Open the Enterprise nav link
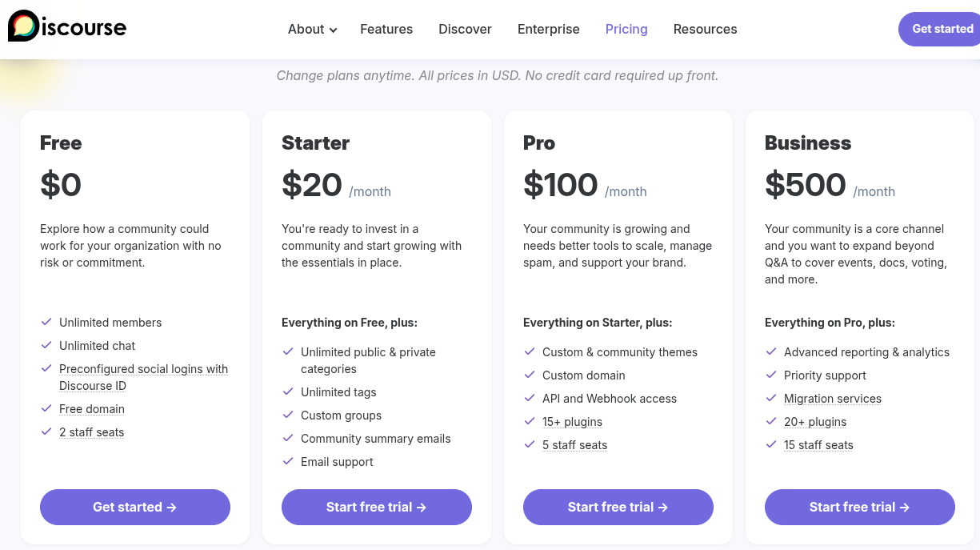This screenshot has width=980, height=550. (x=549, y=29)
